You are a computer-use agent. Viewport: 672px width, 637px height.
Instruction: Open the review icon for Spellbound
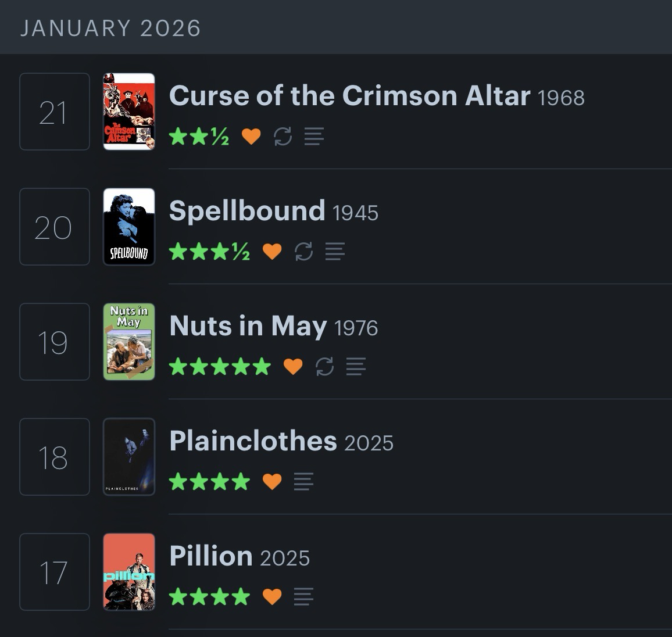point(335,252)
